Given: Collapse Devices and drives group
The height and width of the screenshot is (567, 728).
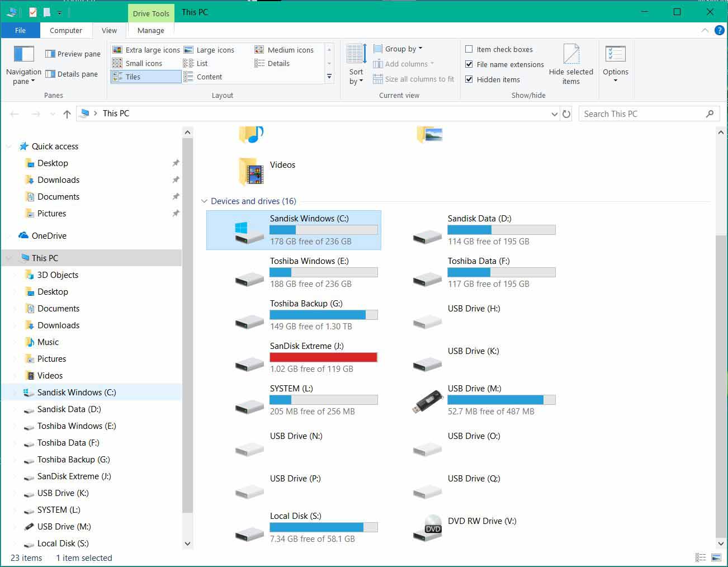Looking at the screenshot, I should (x=204, y=201).
